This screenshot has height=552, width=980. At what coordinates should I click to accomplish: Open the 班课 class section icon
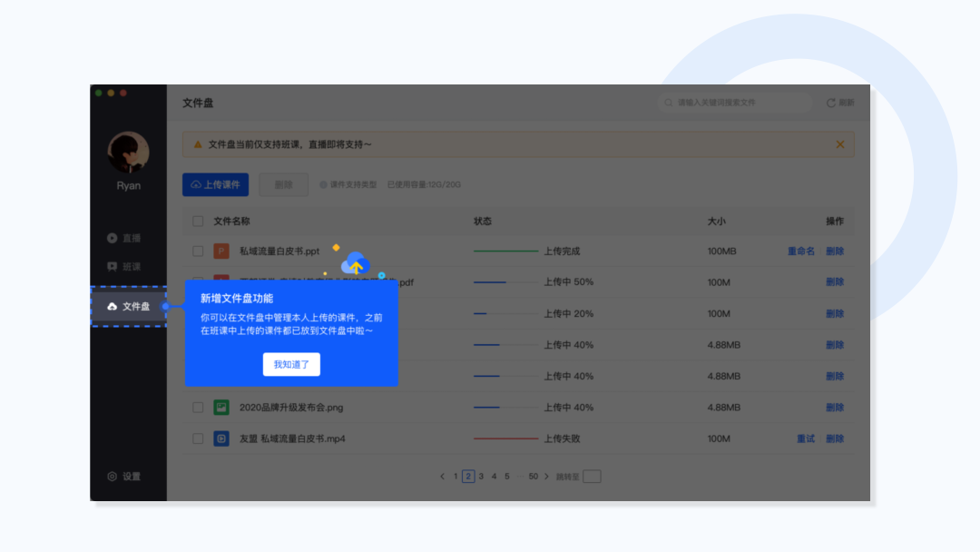tap(112, 267)
